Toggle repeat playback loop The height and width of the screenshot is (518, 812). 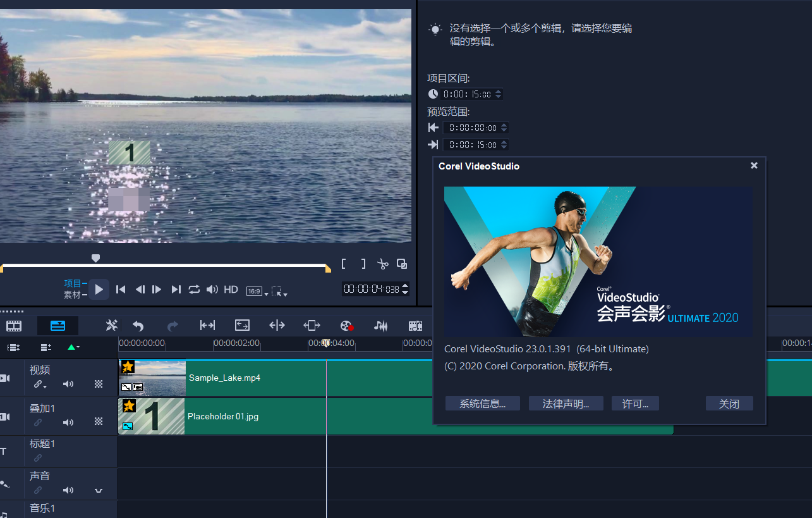coord(194,289)
